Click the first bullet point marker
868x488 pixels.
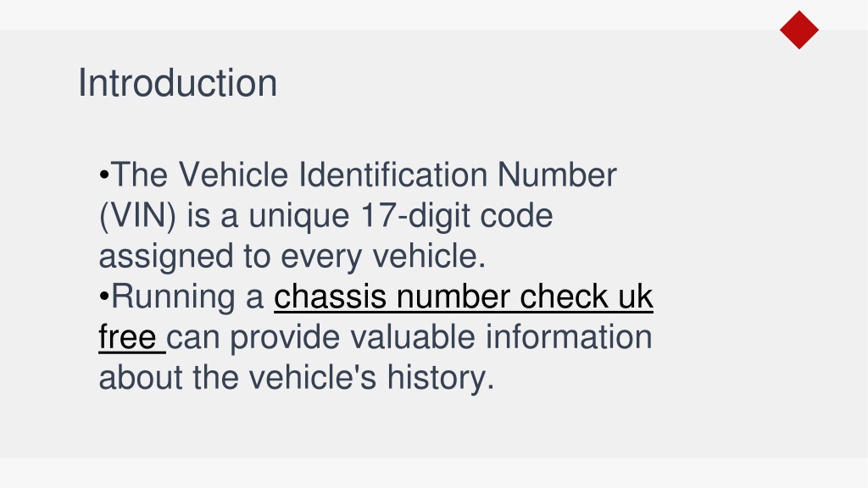[x=104, y=175]
